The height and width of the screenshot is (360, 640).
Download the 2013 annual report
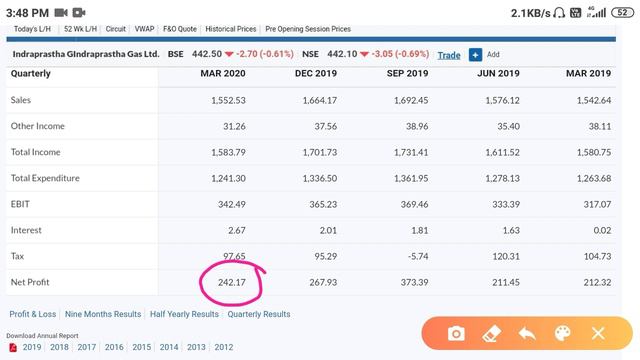(196, 347)
